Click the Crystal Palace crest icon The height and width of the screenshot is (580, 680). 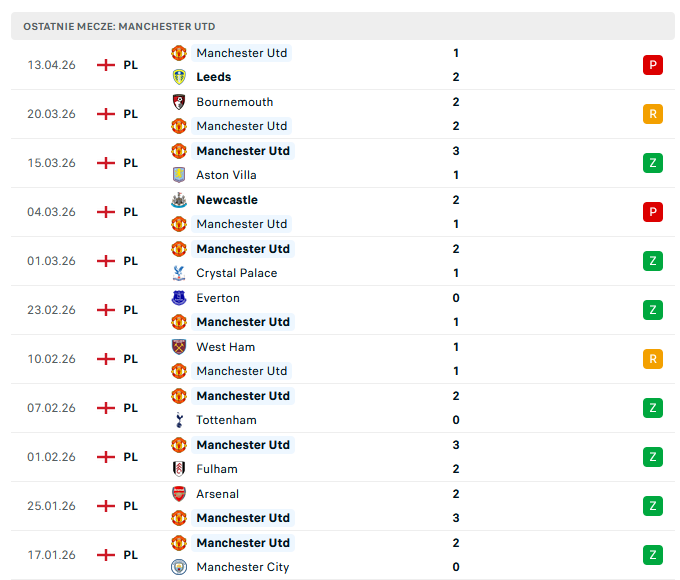click(x=179, y=273)
